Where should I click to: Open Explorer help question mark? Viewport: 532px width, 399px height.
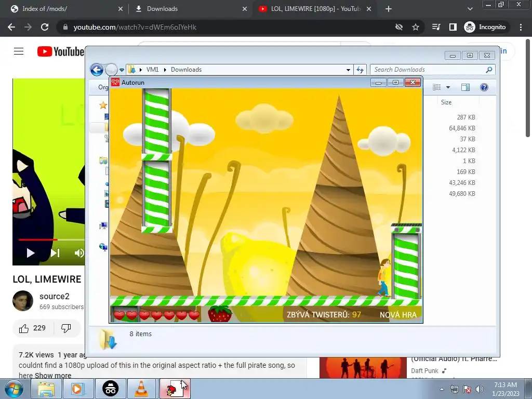click(484, 87)
